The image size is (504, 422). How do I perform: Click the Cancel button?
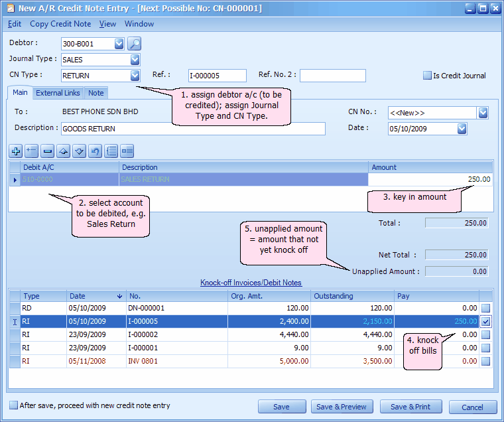(x=472, y=407)
